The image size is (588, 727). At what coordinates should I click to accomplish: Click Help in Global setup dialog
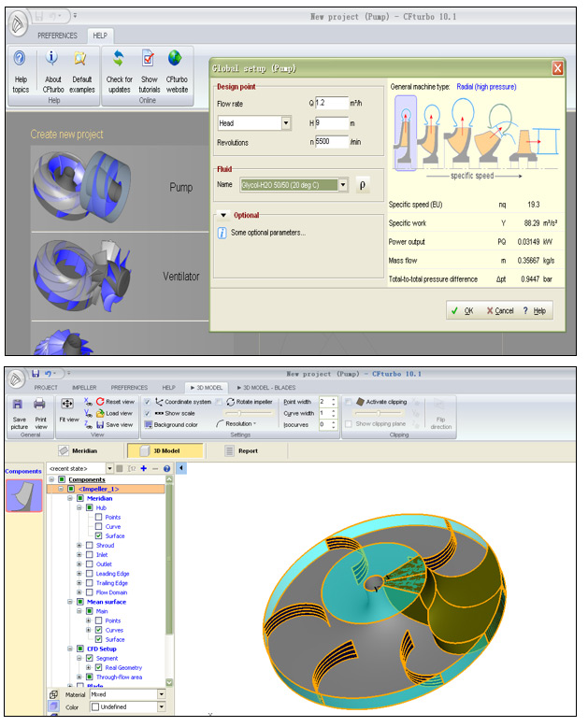coord(534,311)
